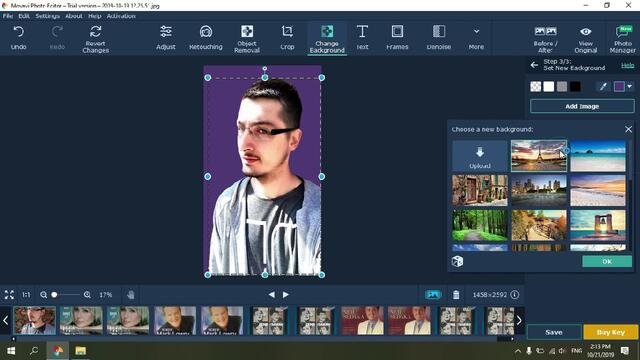Choose the sandy beach sunset background

pyautogui.click(x=598, y=191)
